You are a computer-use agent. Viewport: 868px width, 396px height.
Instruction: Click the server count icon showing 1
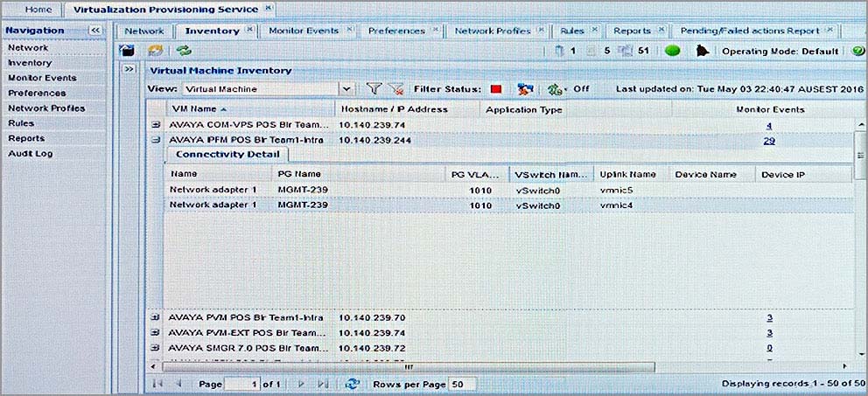[558, 51]
